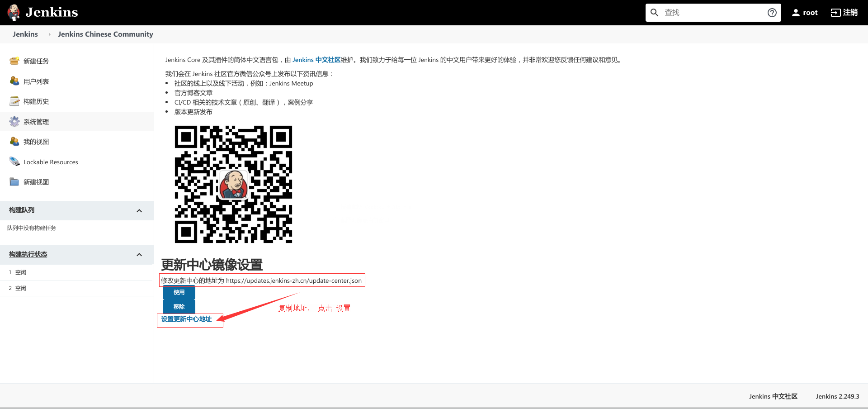The image size is (868, 409).
Task: Click the 我的视图 user icon
Action: click(14, 142)
